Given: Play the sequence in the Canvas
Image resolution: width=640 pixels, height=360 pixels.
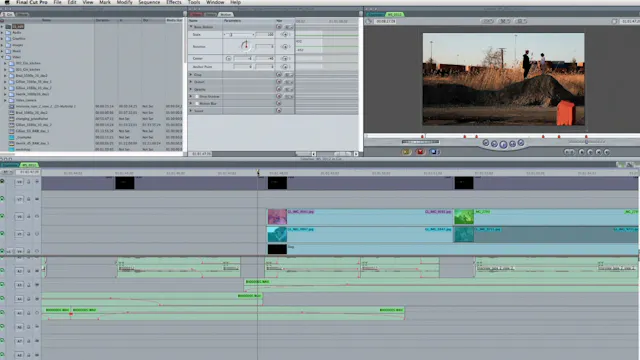Looking at the screenshot, I should pos(503,144).
